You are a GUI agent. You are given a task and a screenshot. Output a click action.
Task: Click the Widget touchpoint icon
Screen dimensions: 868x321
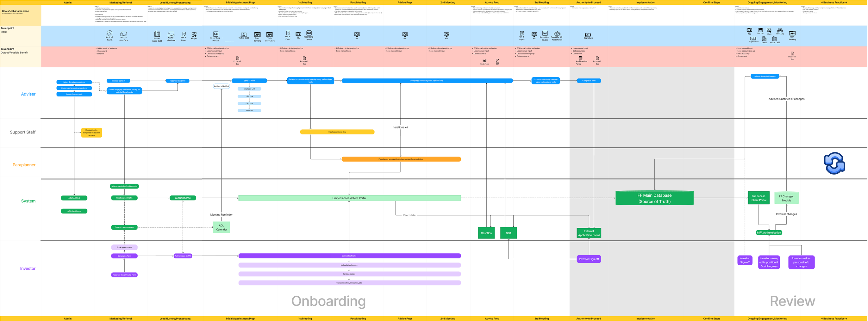point(194,34)
